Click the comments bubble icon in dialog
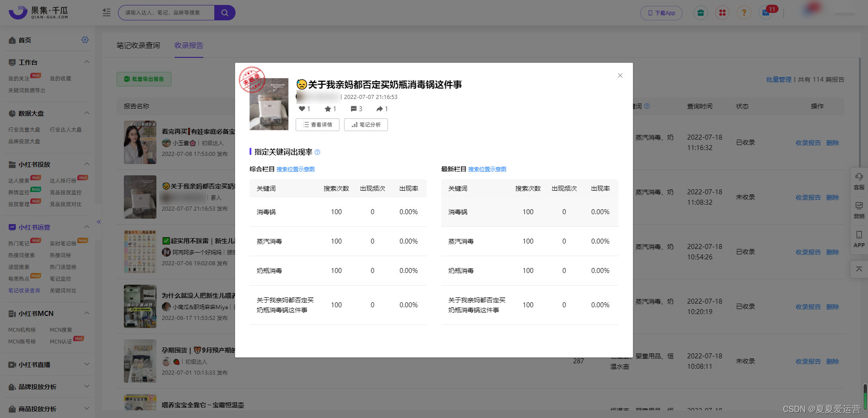 click(x=354, y=108)
